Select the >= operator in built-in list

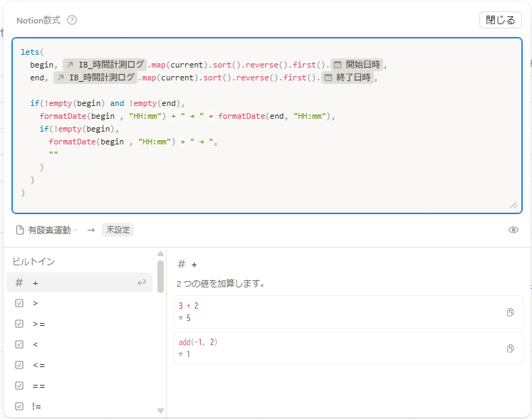pos(79,324)
